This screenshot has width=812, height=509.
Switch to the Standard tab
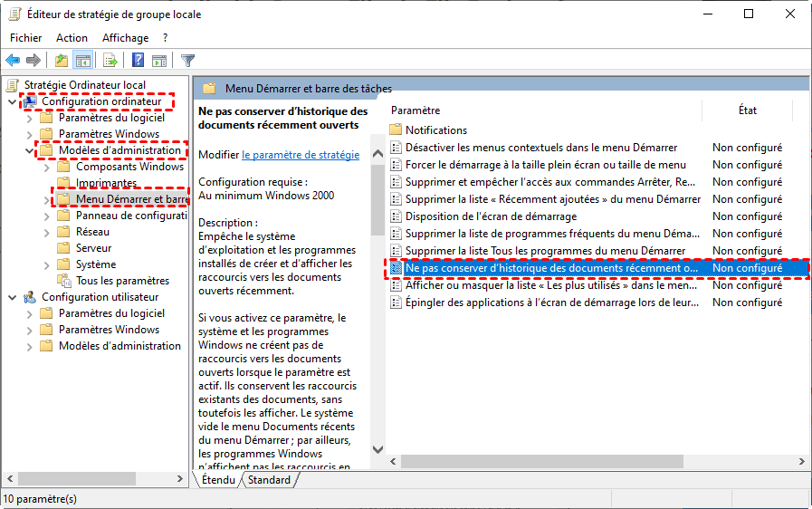coord(269,480)
